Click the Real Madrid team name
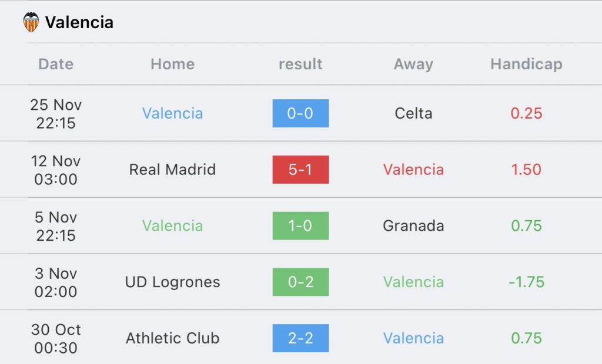 point(172,170)
